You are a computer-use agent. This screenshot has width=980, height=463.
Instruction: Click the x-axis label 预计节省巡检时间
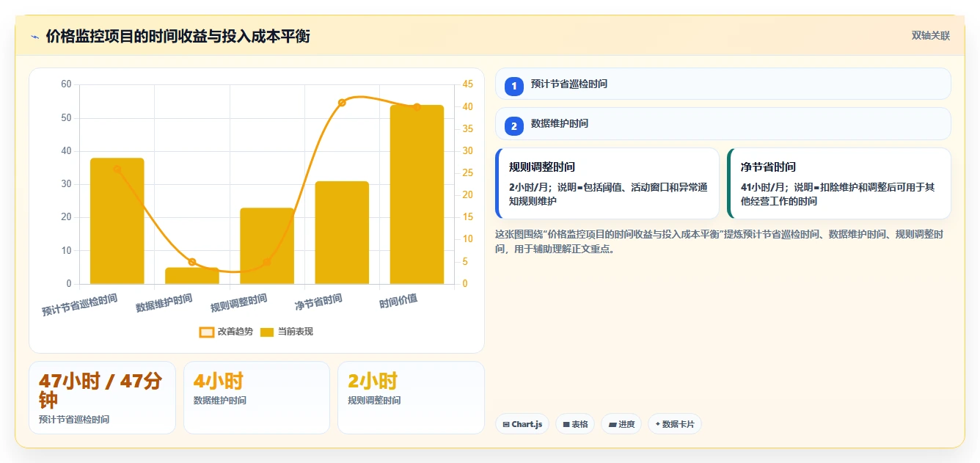pyautogui.click(x=79, y=305)
